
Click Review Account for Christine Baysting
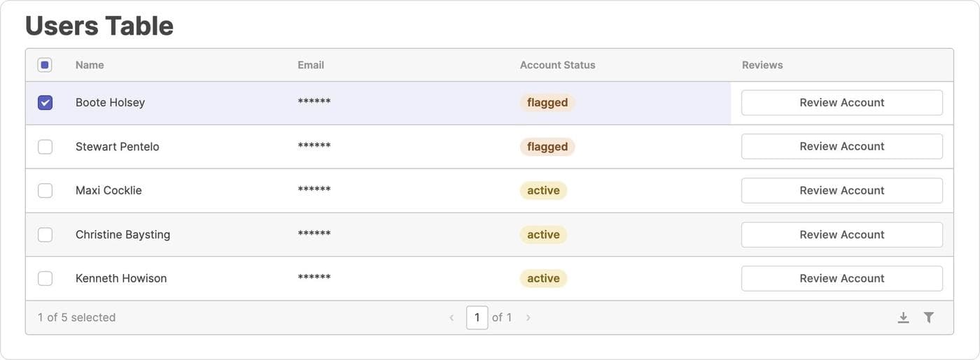841,234
